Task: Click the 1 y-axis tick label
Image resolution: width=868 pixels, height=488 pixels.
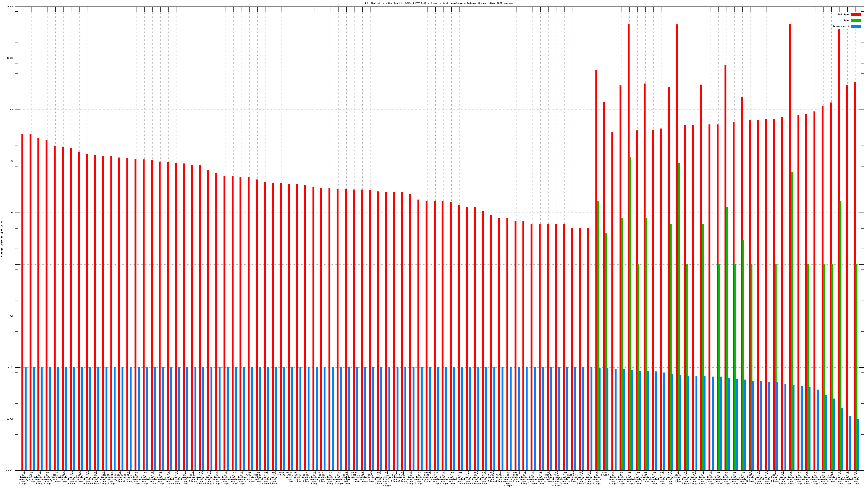Action: pos(13,264)
